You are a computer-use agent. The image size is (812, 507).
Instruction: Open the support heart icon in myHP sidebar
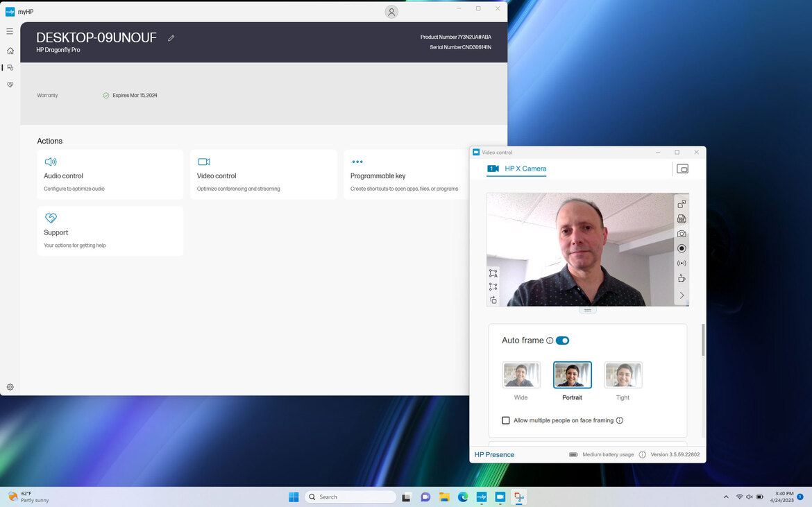tap(10, 85)
